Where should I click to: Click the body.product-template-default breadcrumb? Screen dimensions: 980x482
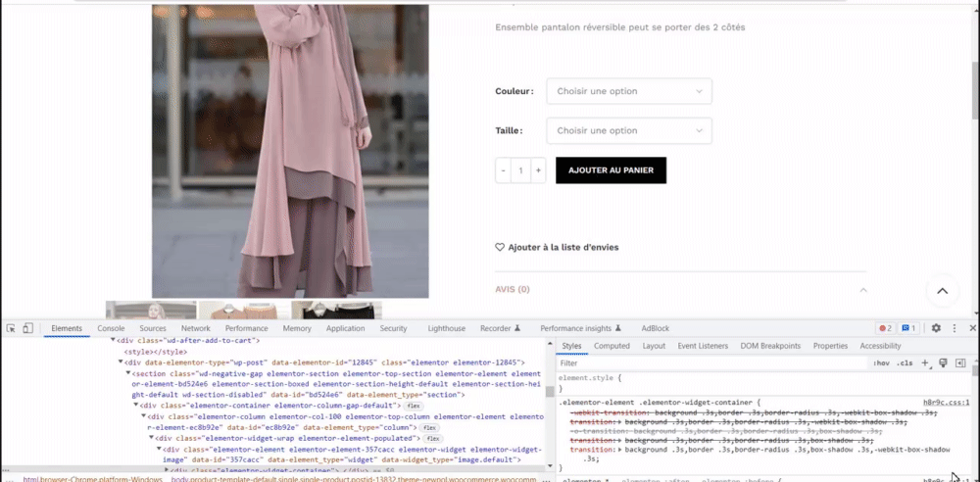355,479
